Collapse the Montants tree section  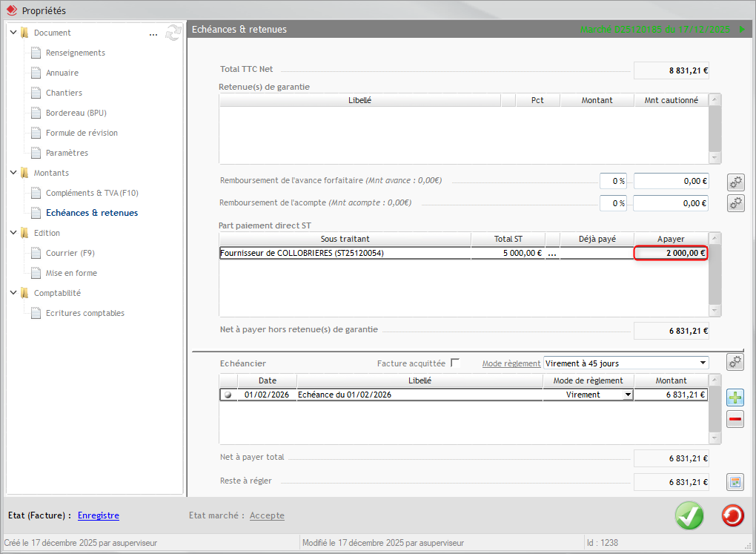pos(13,173)
